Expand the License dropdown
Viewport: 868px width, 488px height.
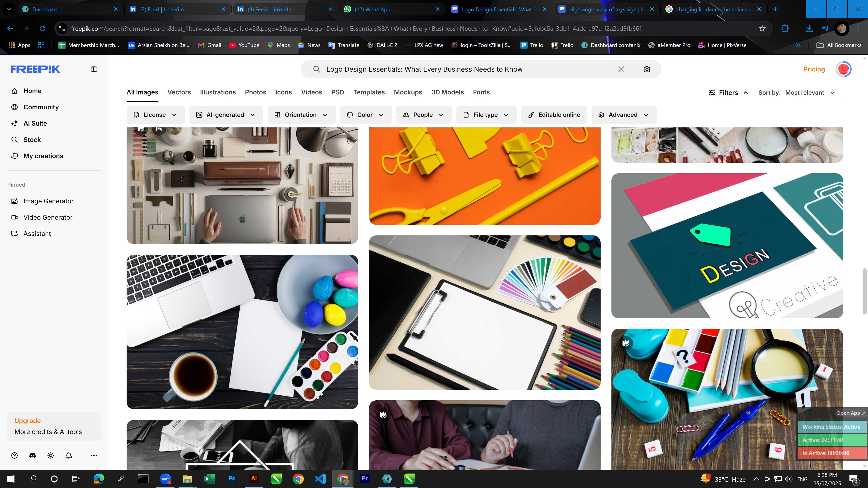(155, 115)
